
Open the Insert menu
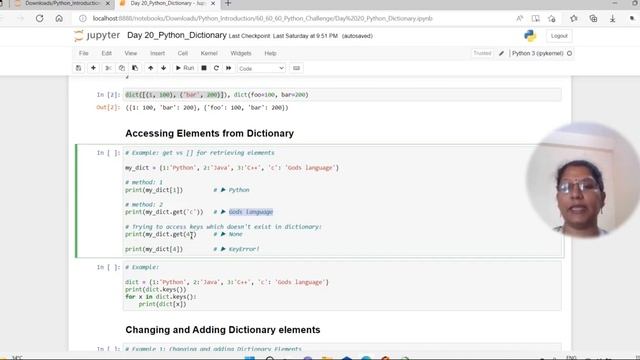(x=157, y=53)
